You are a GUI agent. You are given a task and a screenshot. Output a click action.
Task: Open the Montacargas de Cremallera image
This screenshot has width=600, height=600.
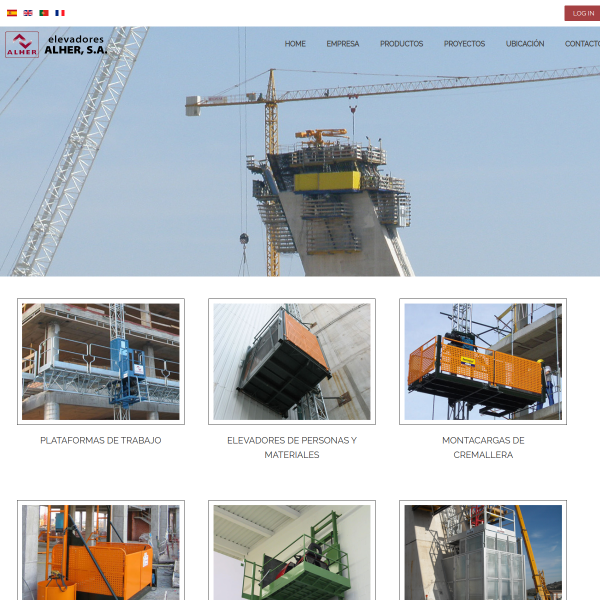tap(483, 361)
